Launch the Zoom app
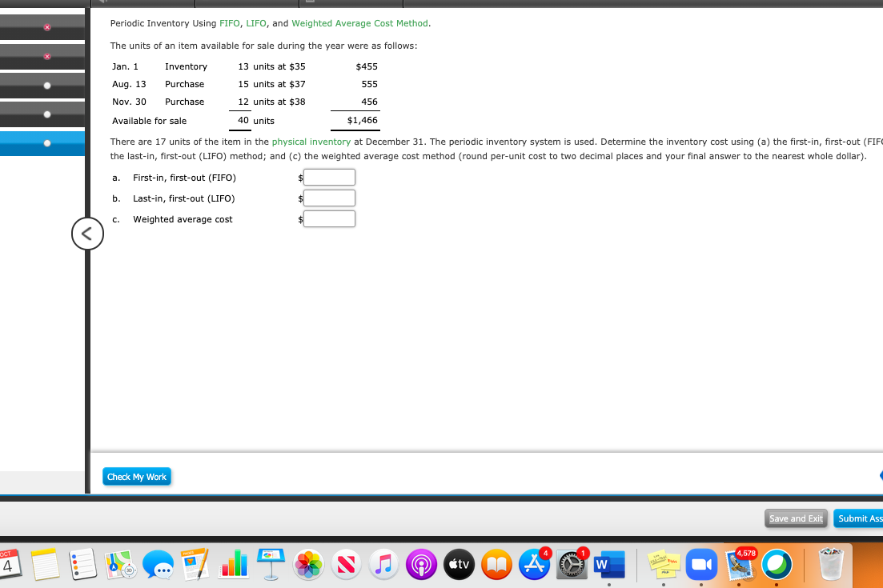This screenshot has width=883, height=588. click(701, 565)
